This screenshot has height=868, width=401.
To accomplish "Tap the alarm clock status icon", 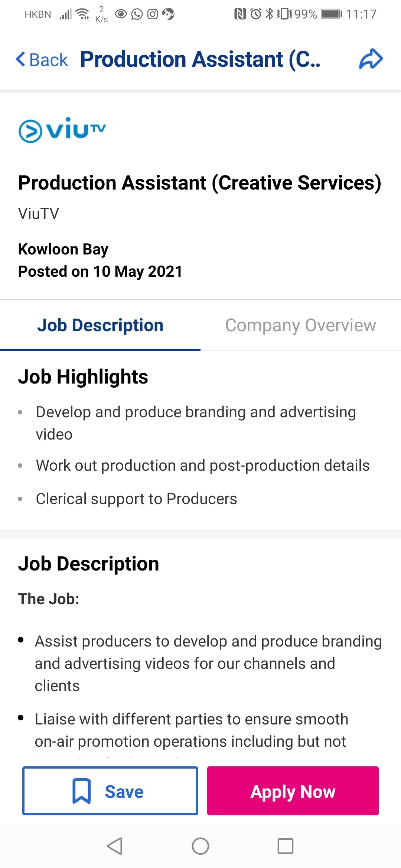I will click(256, 14).
